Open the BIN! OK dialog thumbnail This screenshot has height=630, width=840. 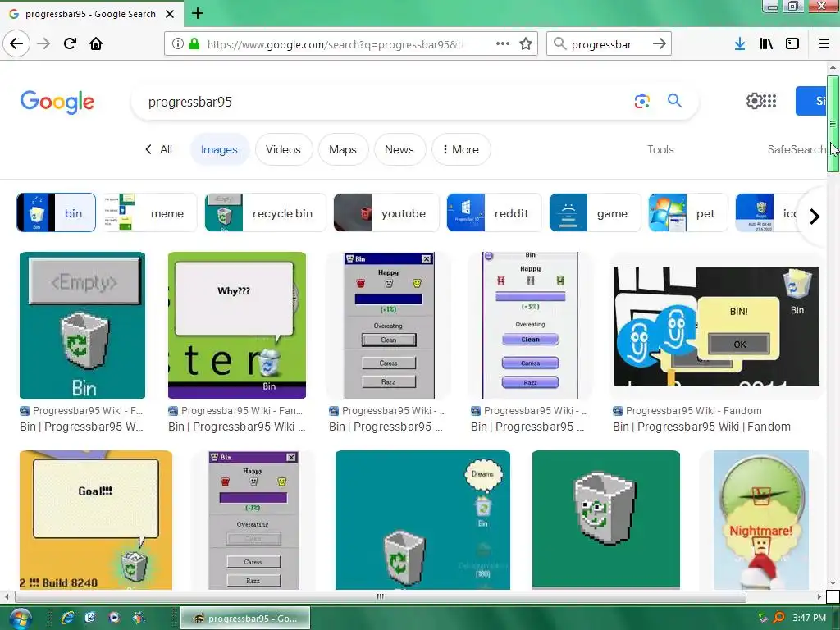coord(716,326)
